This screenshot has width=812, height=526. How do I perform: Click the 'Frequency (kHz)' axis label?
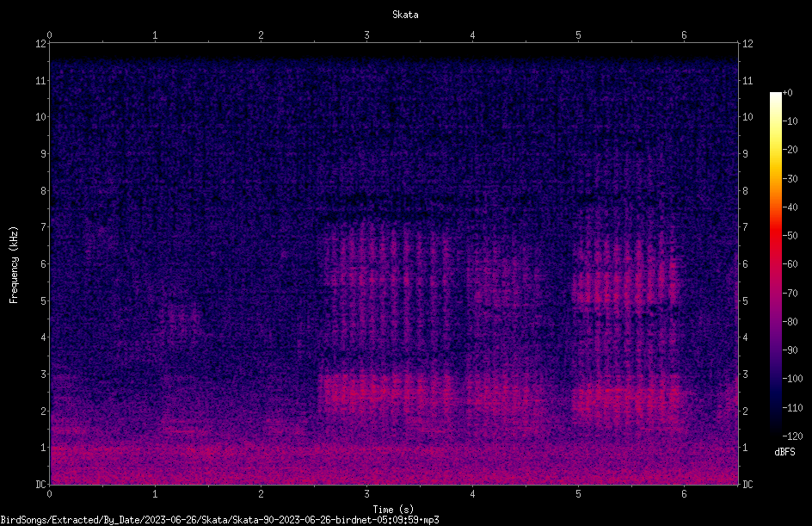[x=14, y=265]
